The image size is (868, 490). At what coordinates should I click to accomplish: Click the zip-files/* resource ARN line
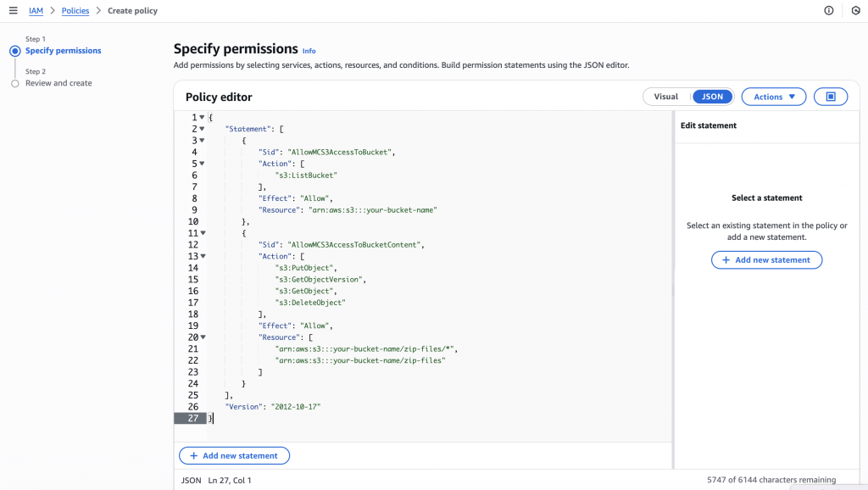364,349
